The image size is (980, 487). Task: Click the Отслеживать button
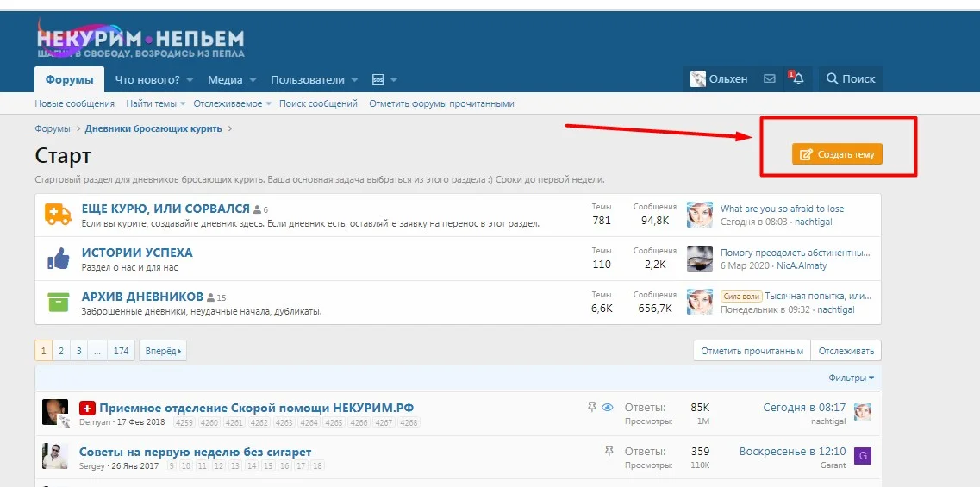point(846,351)
